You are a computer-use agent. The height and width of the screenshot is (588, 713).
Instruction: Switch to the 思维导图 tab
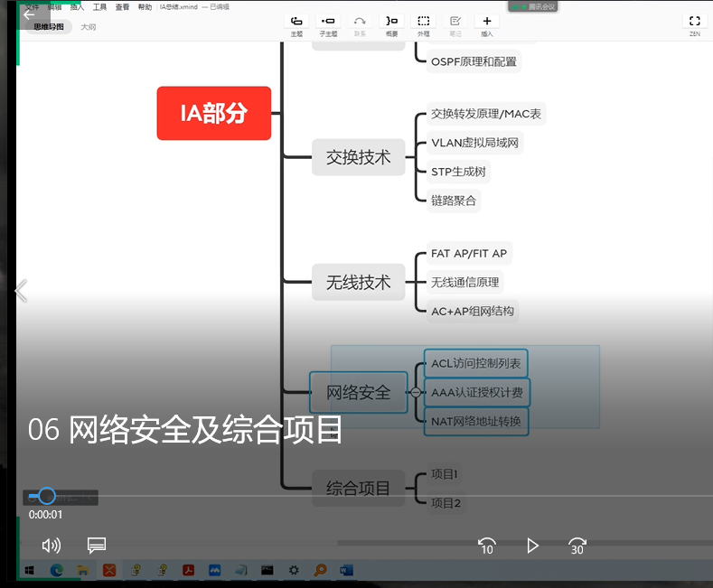point(49,27)
